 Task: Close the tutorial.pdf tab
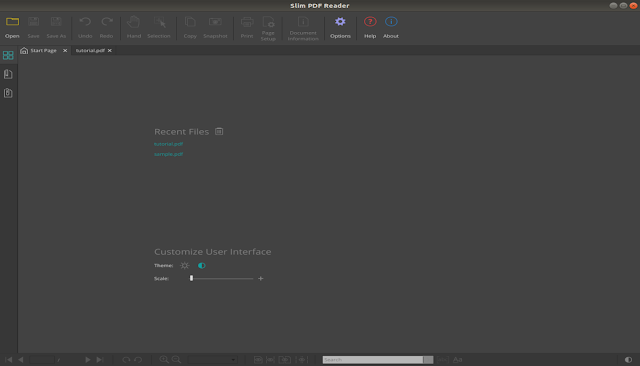tap(110, 51)
